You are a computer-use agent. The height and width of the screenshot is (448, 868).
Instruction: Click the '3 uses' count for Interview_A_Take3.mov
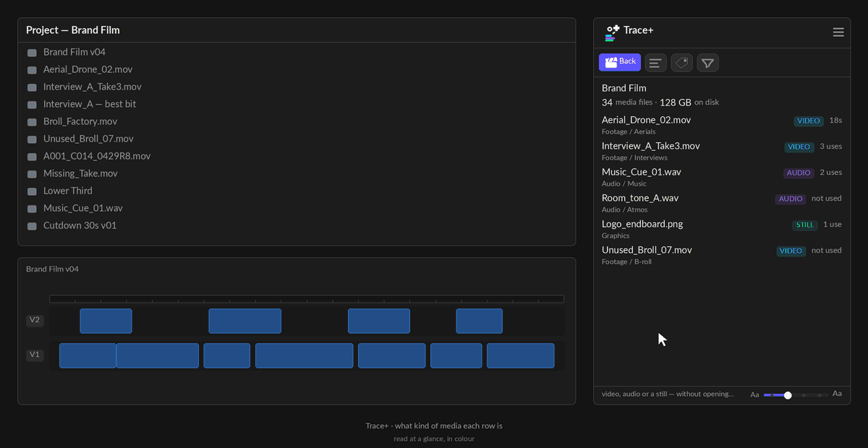[x=830, y=147]
